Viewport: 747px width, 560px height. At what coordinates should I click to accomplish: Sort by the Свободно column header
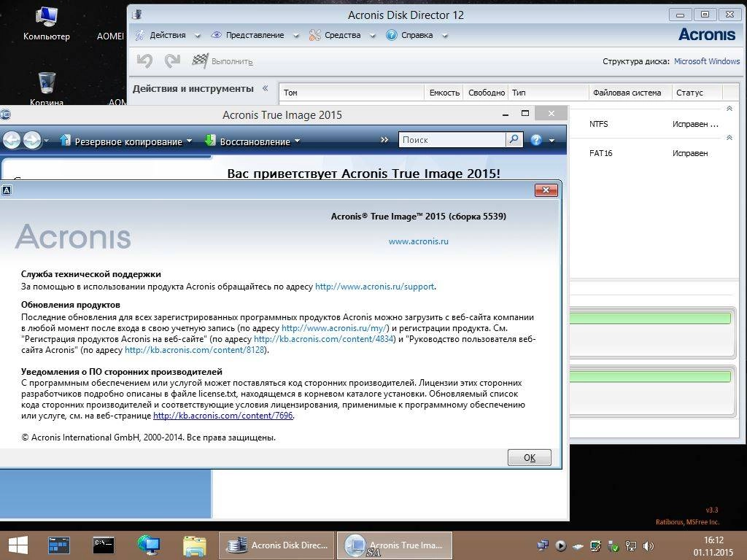coord(486,93)
